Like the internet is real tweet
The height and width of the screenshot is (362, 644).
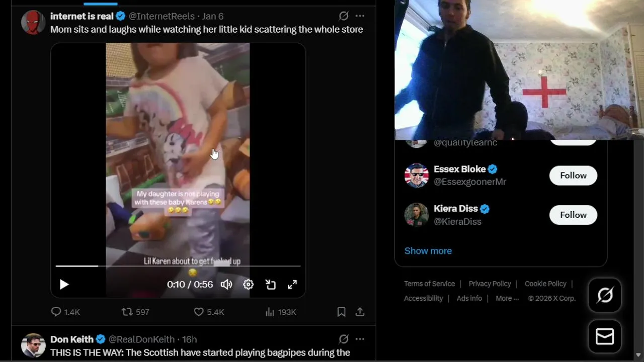209,312
